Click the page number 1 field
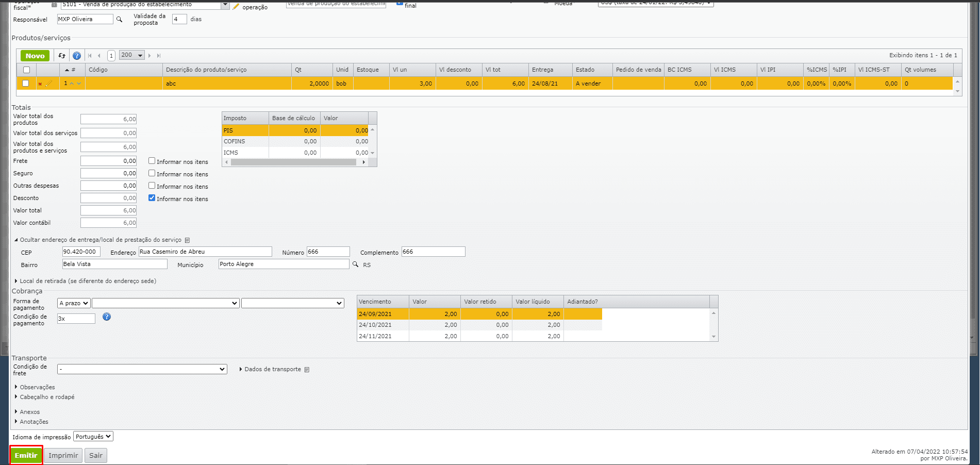 coord(111,56)
